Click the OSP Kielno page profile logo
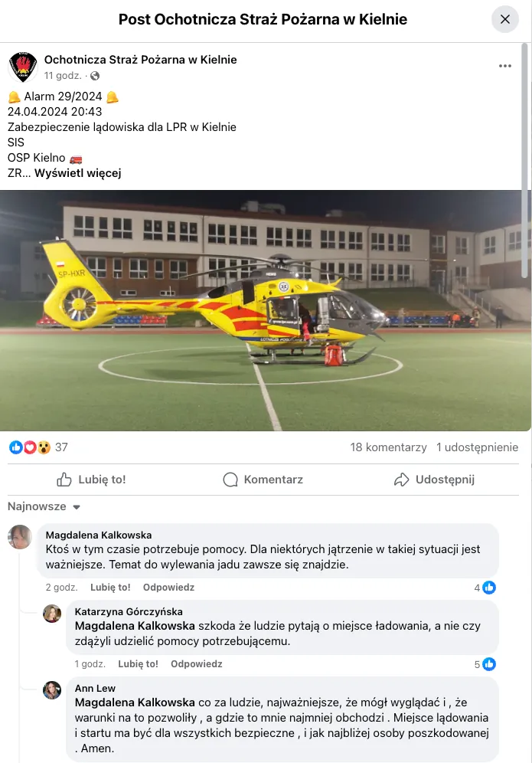The width and height of the screenshot is (532, 763). click(x=23, y=67)
